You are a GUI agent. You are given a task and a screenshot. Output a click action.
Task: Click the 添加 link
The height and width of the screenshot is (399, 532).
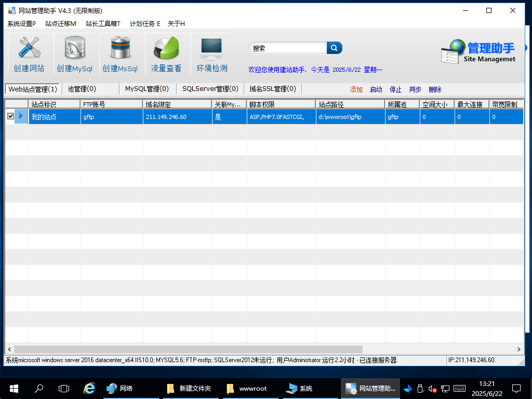pyautogui.click(x=356, y=89)
